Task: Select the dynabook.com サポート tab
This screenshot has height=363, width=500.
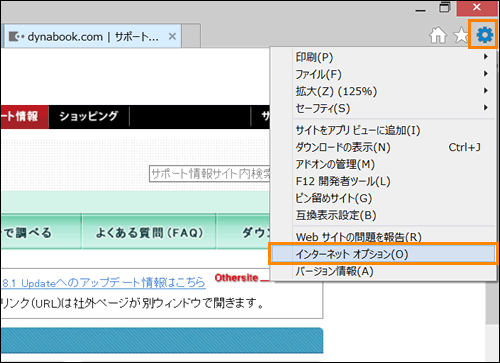Action: 92,36
